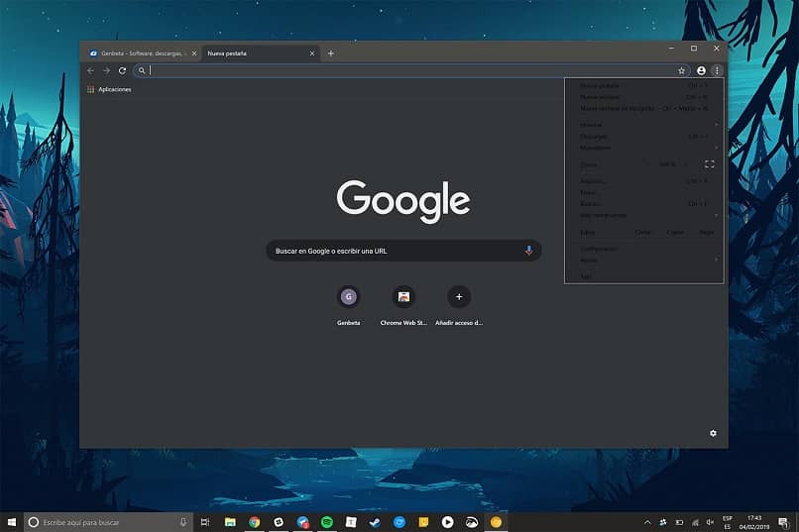
Task: Click Pegar in the Editar row
Action: coord(707,232)
